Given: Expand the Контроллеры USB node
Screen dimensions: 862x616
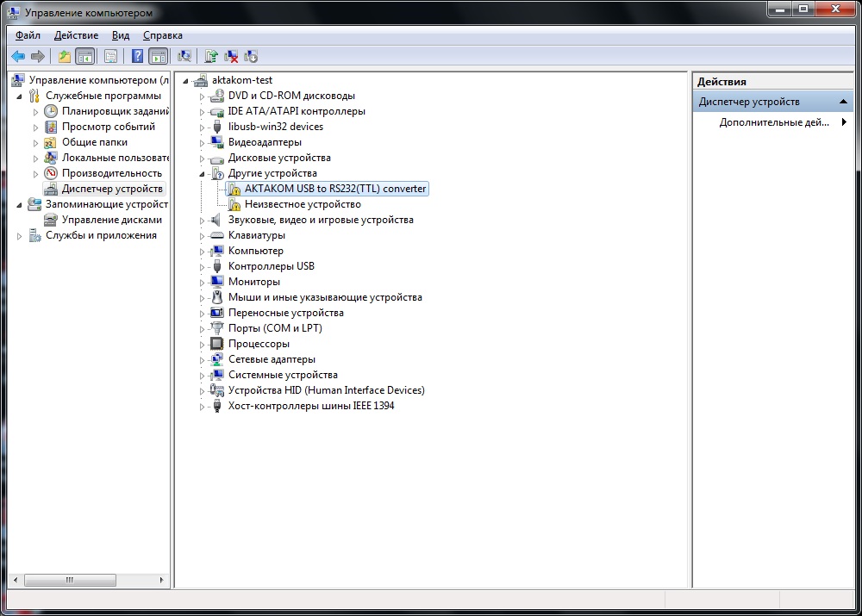Looking at the screenshot, I should pyautogui.click(x=203, y=266).
